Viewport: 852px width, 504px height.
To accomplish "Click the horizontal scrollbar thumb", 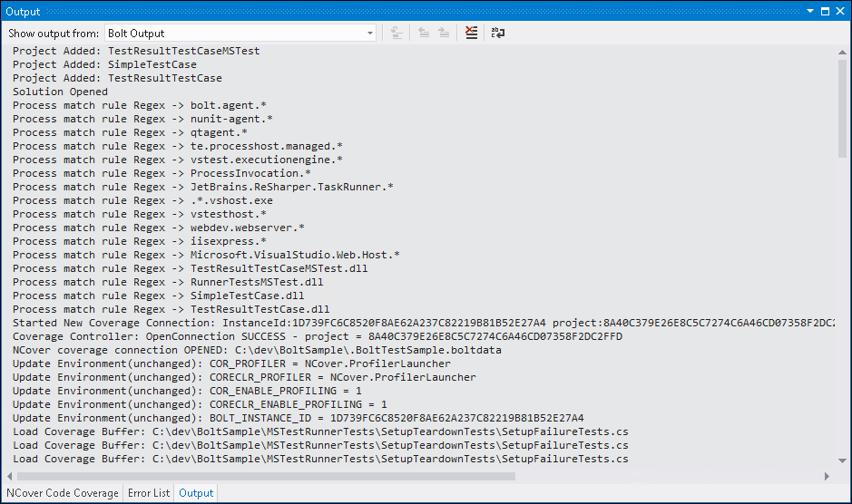I will 265,476.
